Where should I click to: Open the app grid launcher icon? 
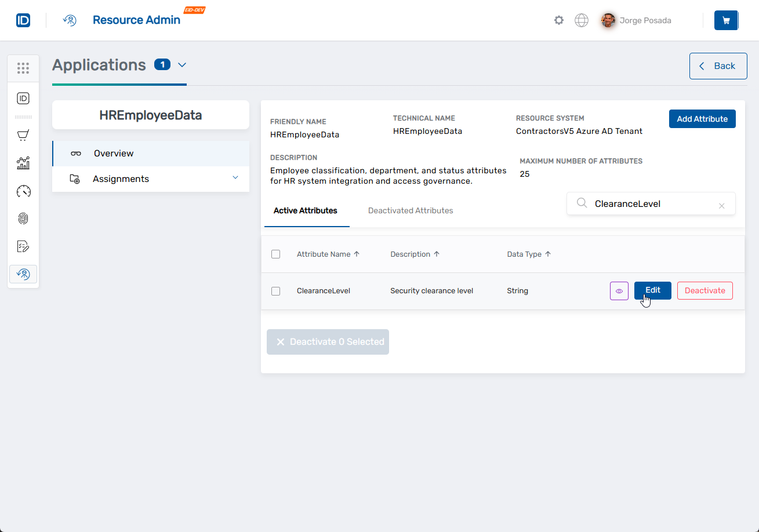tap(23, 68)
